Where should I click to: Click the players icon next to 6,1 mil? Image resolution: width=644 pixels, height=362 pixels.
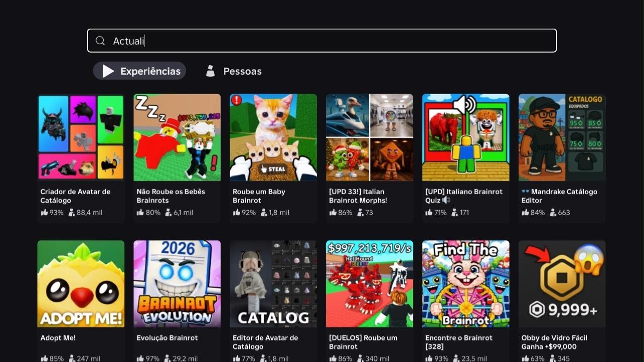tap(168, 212)
